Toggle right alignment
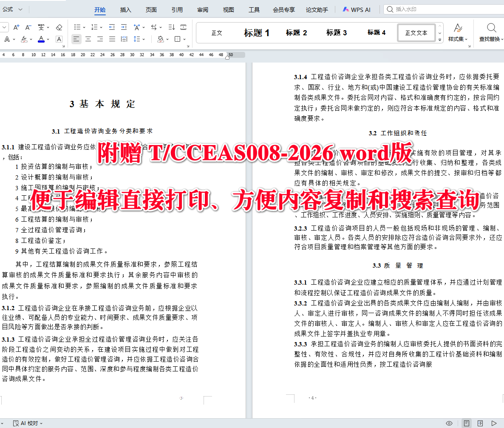Image resolution: width=504 pixels, height=428 pixels. [100, 39]
